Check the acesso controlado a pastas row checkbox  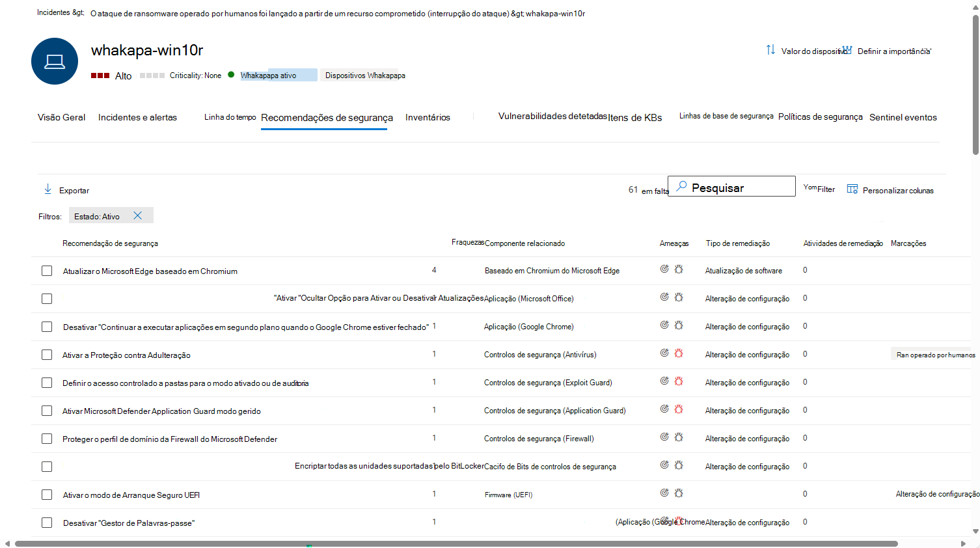point(47,383)
